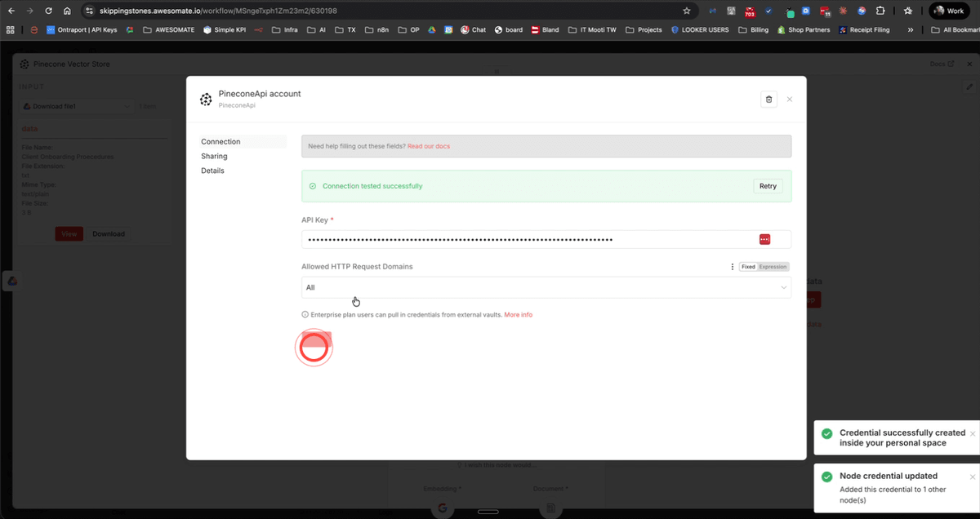Click the site info icon left of URL
The image size is (980, 519).
pos(90,11)
